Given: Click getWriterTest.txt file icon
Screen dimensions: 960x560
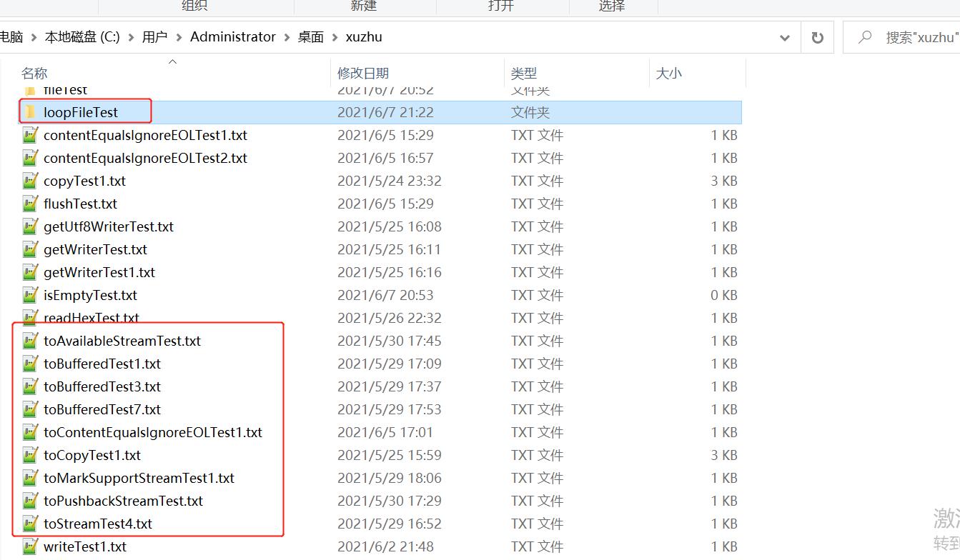Looking at the screenshot, I should point(30,249).
